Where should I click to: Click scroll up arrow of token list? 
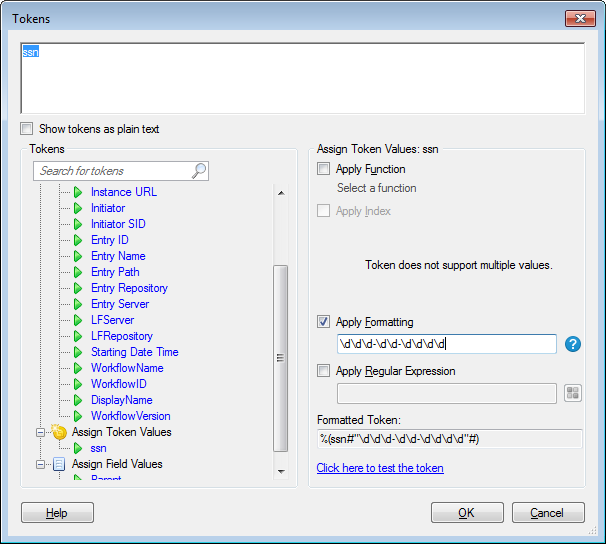(281, 193)
